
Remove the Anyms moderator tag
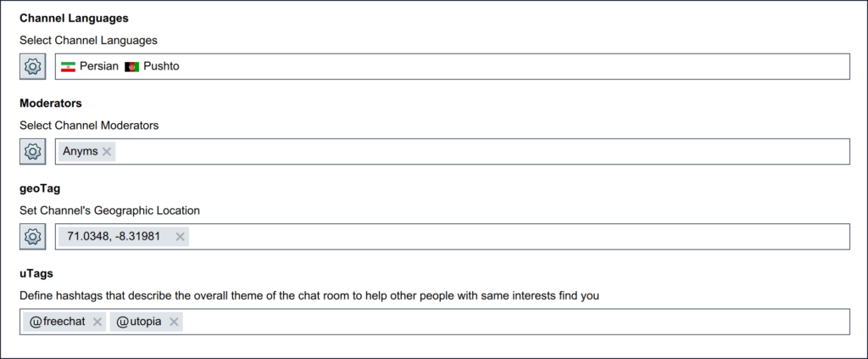[107, 151]
